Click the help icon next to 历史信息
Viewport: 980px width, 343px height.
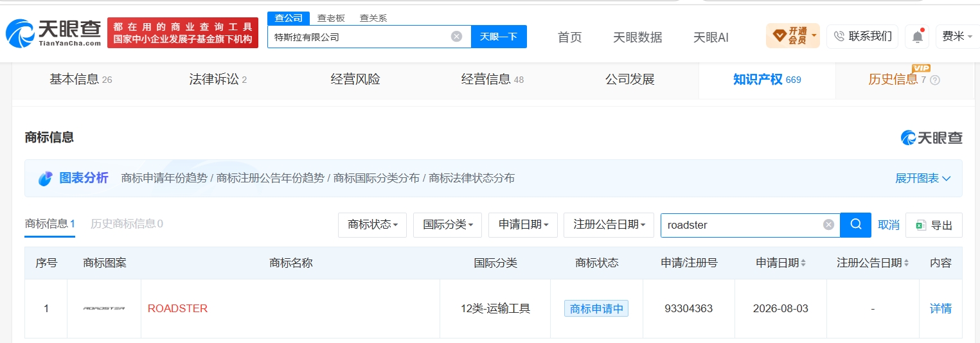point(935,80)
